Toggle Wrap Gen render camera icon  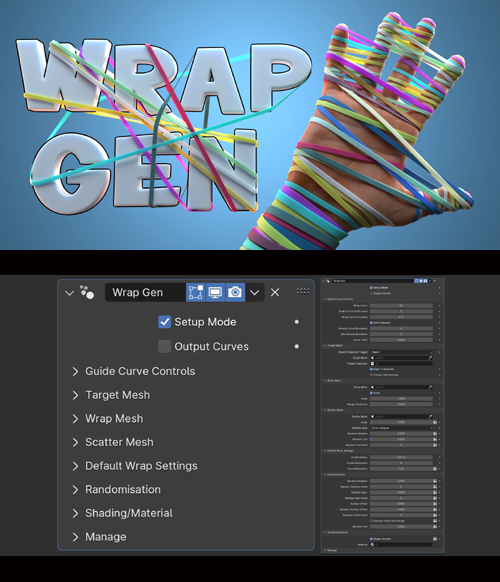click(x=235, y=292)
